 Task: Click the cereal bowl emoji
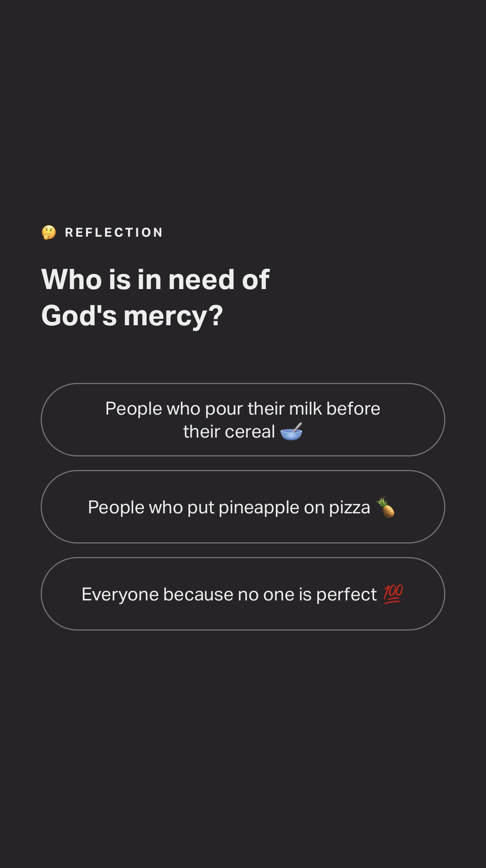tap(291, 432)
